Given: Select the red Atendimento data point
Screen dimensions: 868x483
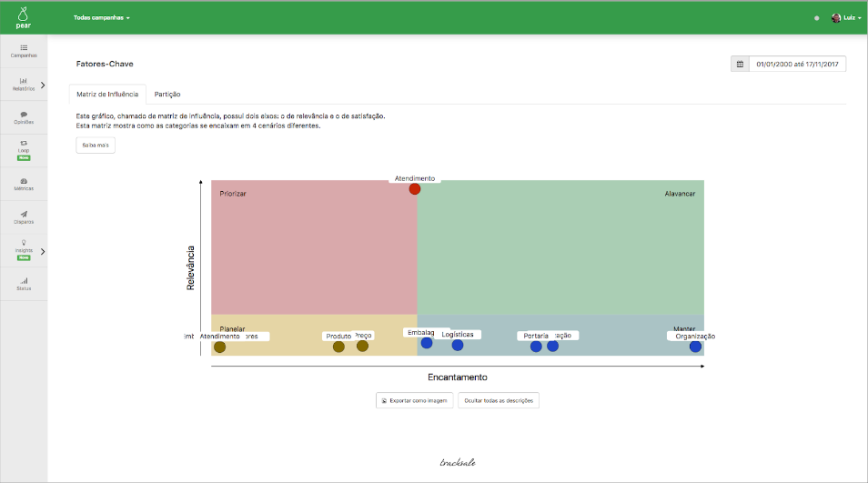Looking at the screenshot, I should pos(415,189).
